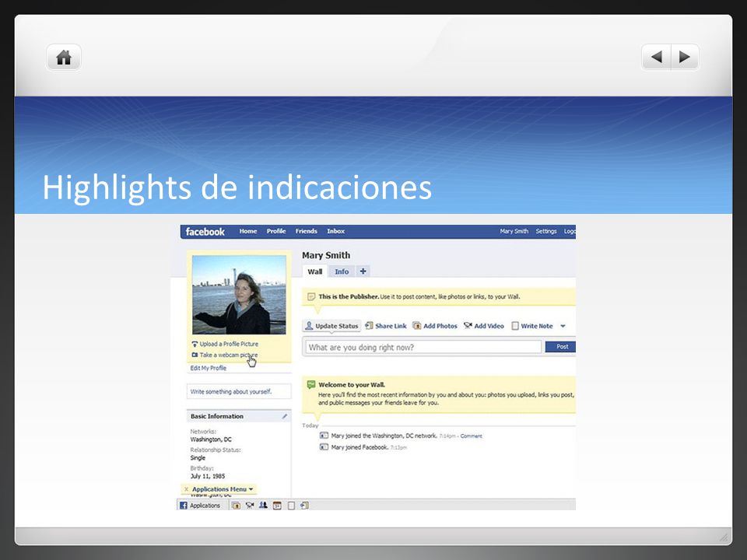Select Add Video in publisher
747x560 pixels.
pyautogui.click(x=484, y=326)
